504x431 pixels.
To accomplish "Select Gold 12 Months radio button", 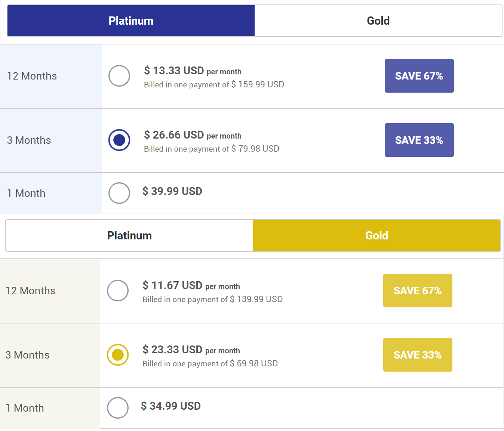I will (118, 291).
